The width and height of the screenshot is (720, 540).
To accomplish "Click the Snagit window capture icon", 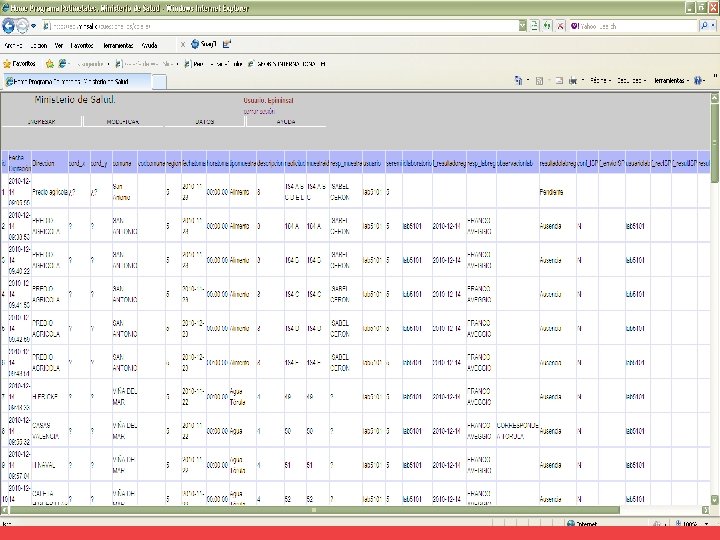I will click(x=227, y=44).
